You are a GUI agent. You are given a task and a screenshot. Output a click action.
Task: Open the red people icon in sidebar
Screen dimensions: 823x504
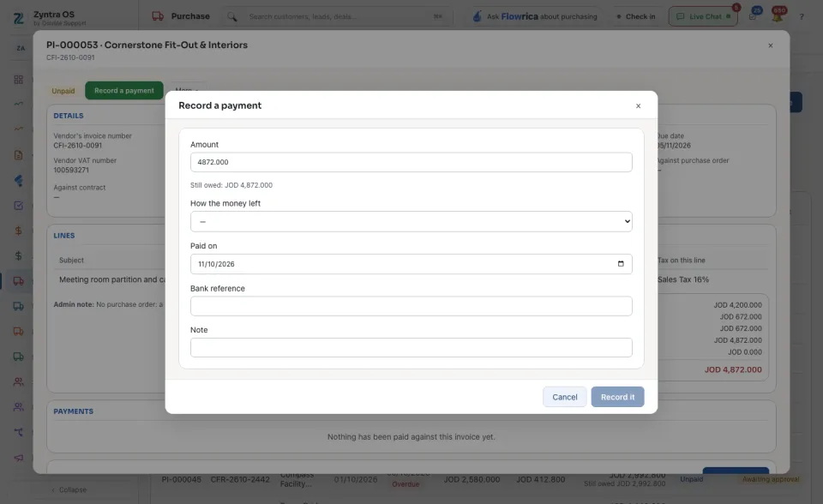pos(18,381)
